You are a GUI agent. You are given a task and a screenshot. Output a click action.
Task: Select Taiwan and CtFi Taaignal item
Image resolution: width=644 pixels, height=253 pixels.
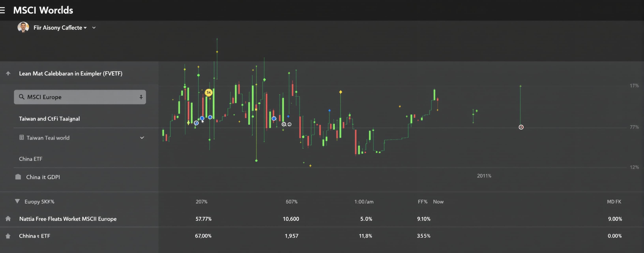point(49,119)
